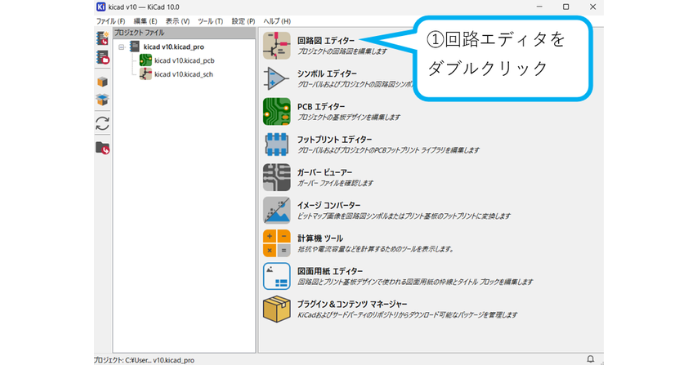Open the ツール (T) menu

click(x=211, y=21)
